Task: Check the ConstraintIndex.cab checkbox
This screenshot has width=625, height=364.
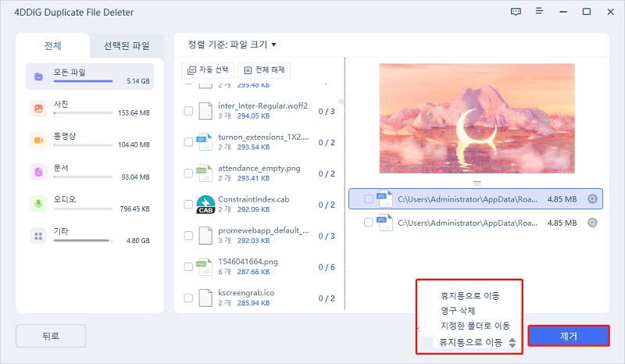Action: 188,204
